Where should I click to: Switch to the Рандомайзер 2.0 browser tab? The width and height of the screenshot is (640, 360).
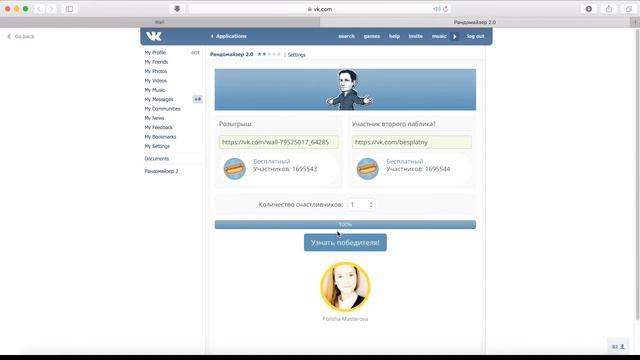pos(475,22)
